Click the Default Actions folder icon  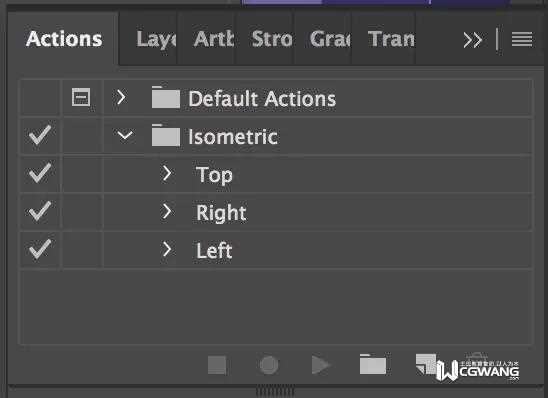coord(166,97)
